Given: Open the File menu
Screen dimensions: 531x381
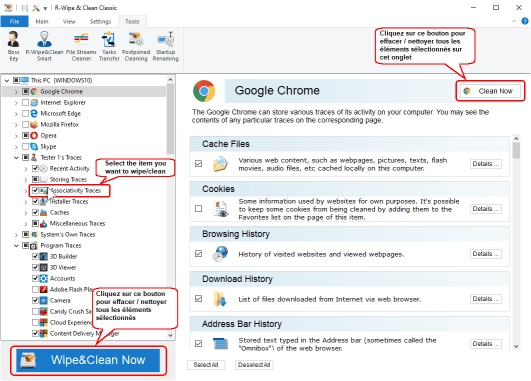Looking at the screenshot, I should click(x=14, y=21).
